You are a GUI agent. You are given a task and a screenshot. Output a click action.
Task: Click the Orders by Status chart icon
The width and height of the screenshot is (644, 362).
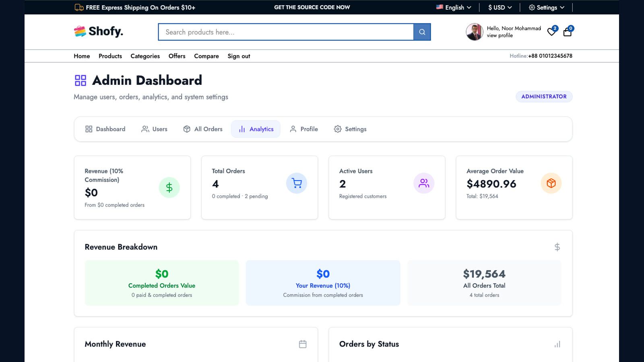(557, 344)
